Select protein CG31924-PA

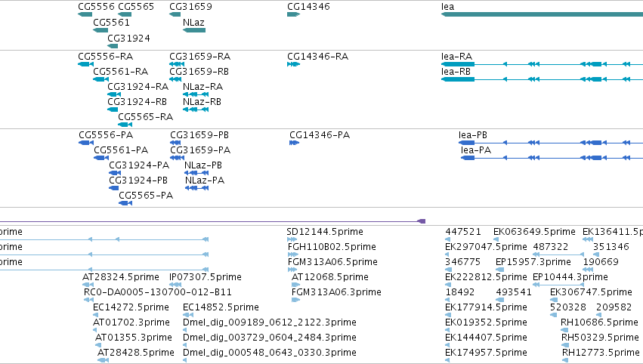click(x=139, y=165)
